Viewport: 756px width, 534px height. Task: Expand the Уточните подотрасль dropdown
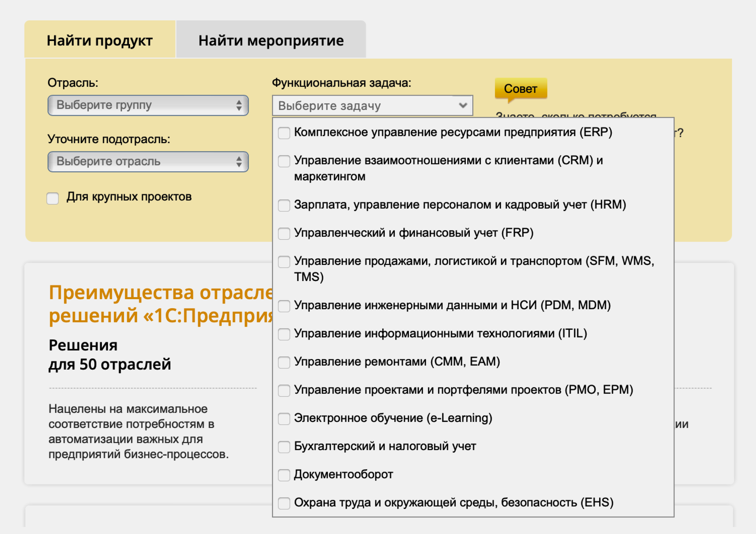148,162
